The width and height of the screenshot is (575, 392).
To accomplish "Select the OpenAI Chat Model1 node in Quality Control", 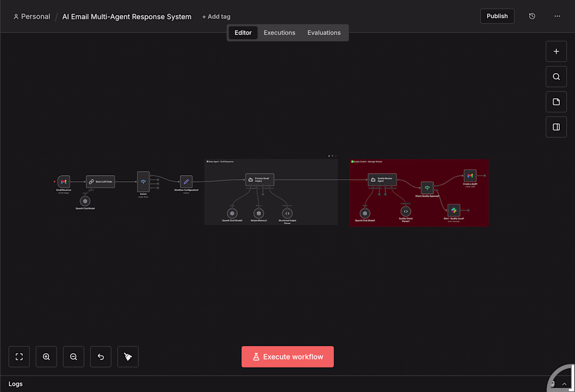I will point(365,213).
